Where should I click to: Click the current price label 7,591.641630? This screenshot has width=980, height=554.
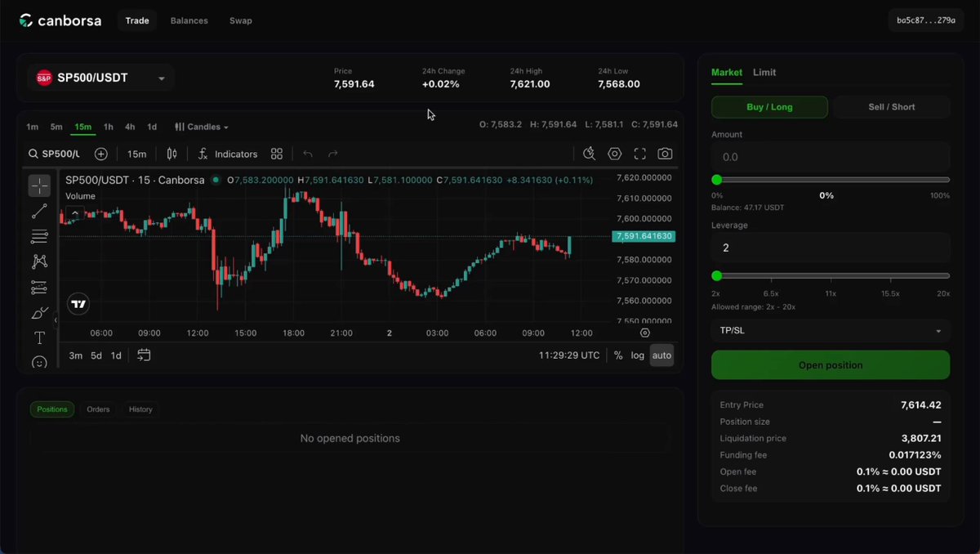(644, 236)
